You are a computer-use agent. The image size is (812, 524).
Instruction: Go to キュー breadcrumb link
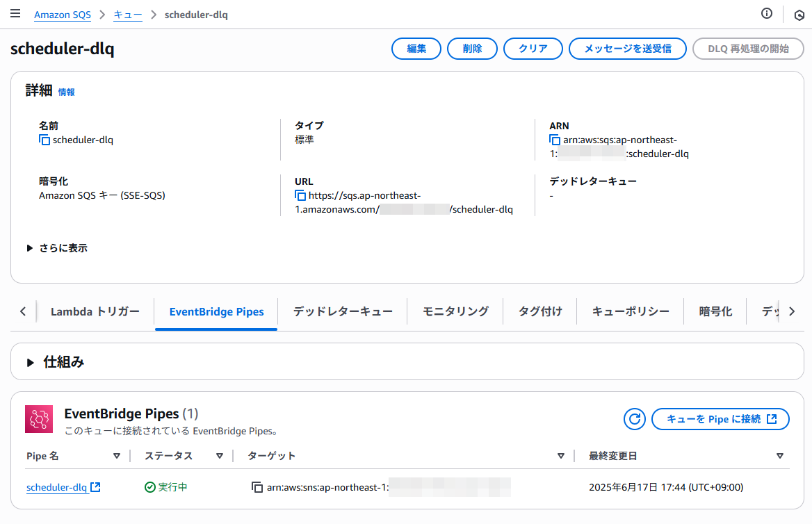pyautogui.click(x=127, y=15)
